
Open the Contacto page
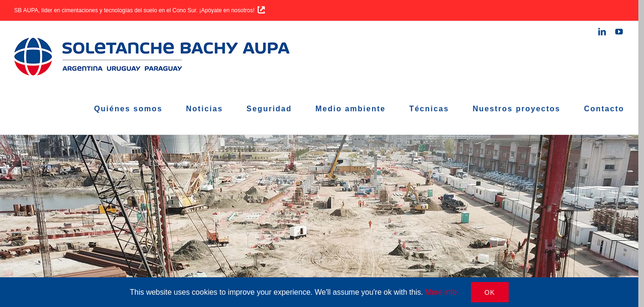coord(604,109)
